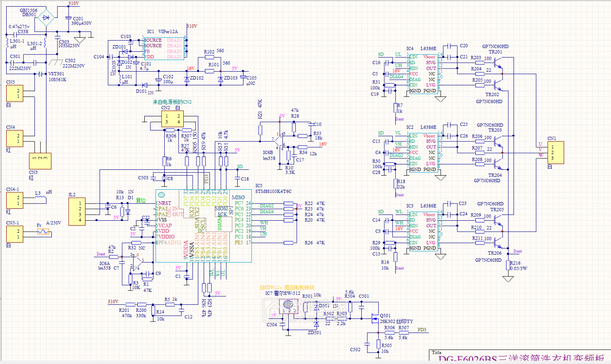Image resolution: width=611 pixels, height=364 pixels.
Task: Select the CN5-1 two-pin connector
Action: pos(15,234)
